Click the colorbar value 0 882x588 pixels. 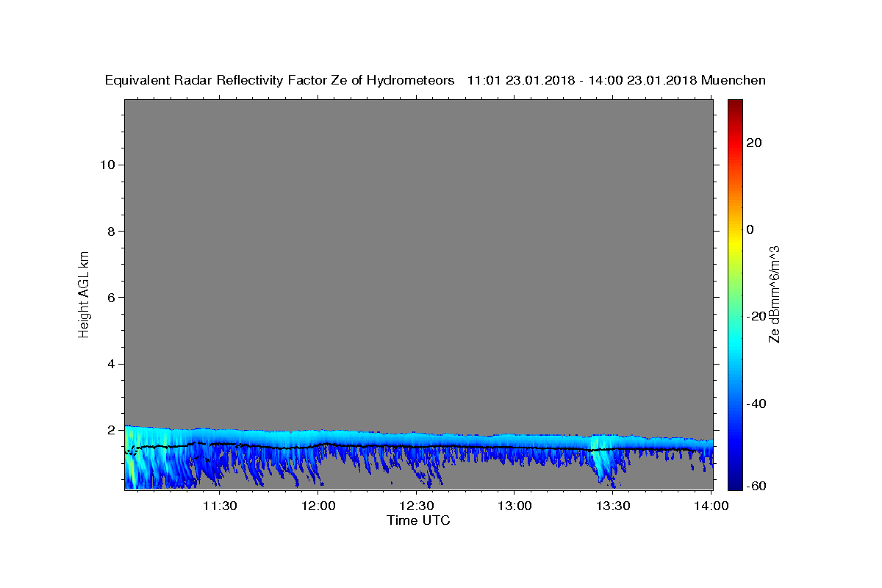coord(750,229)
